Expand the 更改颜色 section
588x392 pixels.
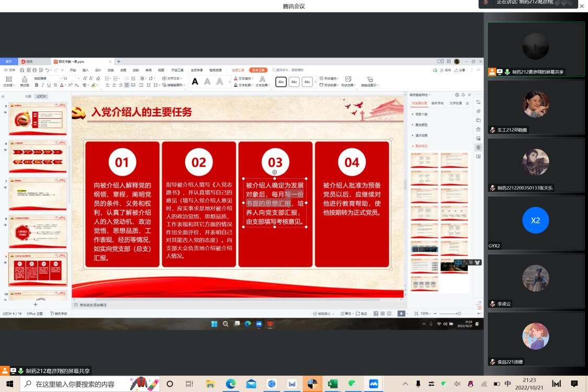(421, 125)
